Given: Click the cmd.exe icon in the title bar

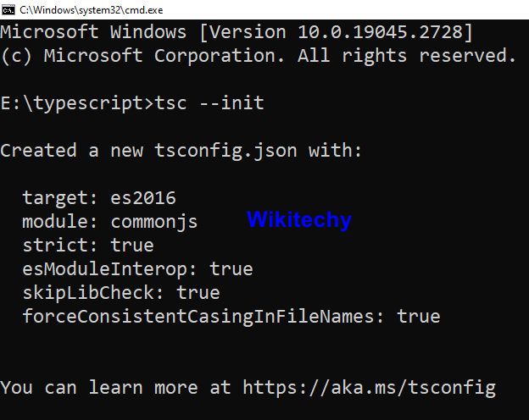Looking at the screenshot, I should coord(8,8).
